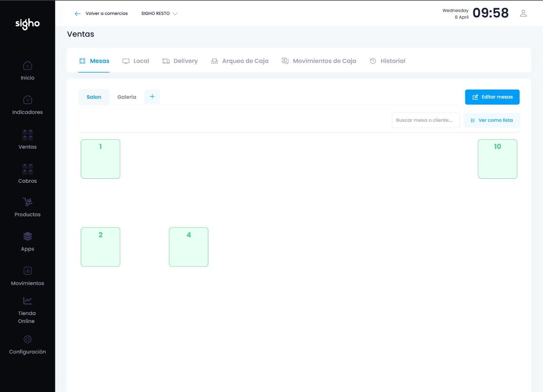
Task: Select the Galeria room tab
Action: (x=127, y=97)
